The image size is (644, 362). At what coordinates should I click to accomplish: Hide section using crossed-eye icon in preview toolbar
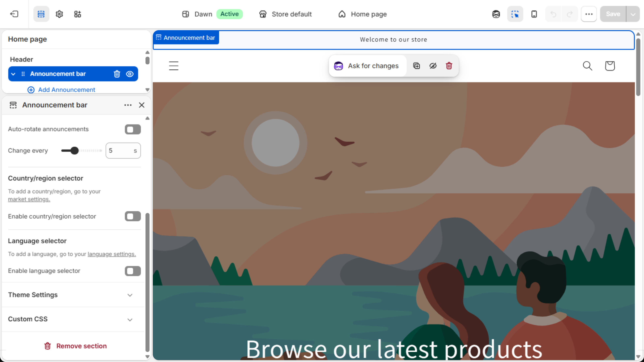click(433, 66)
